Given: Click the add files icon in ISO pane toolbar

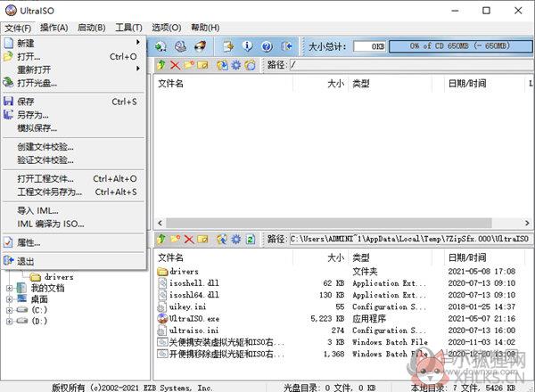Looking at the screenshot, I should 222,65.
